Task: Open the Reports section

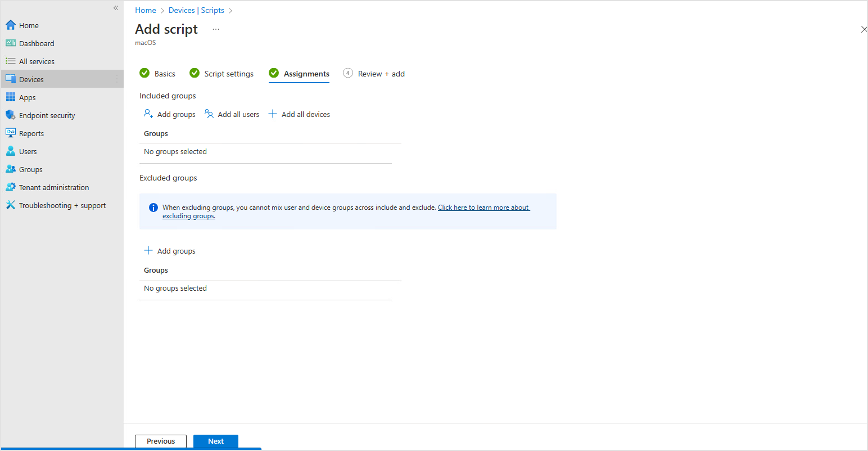Action: coord(31,133)
